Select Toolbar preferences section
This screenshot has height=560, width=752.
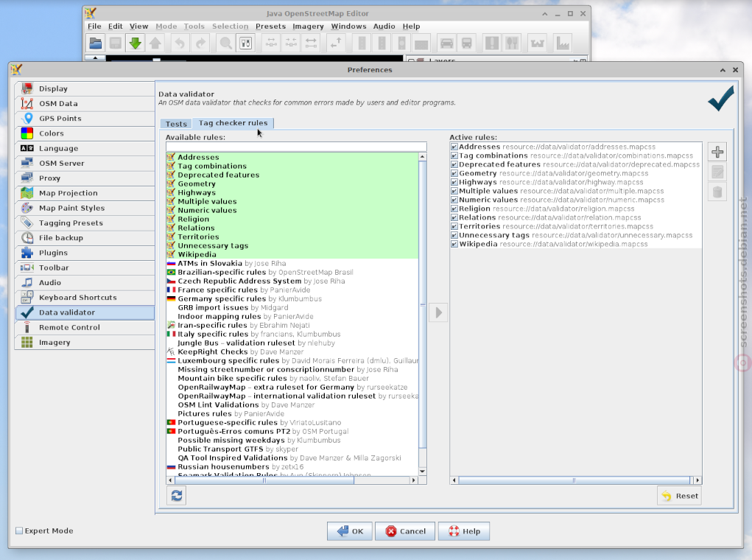click(85, 267)
